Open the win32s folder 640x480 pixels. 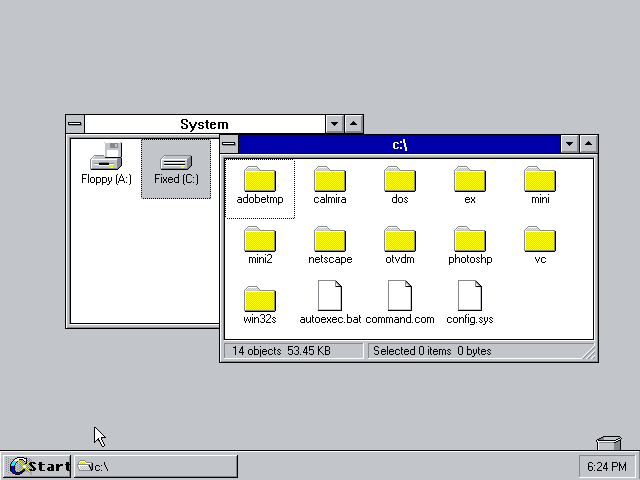[260, 299]
